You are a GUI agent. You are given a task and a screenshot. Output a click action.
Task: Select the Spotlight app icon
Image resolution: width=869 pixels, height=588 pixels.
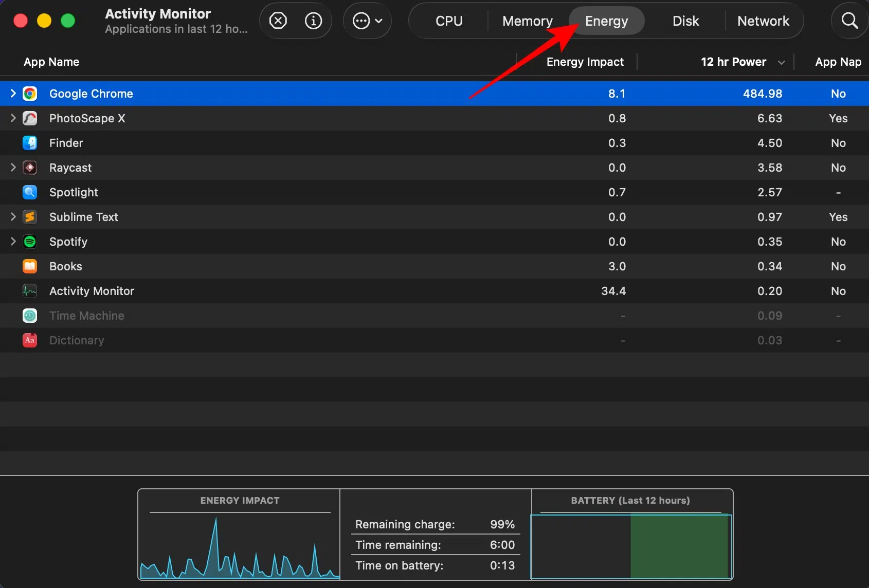click(x=30, y=192)
